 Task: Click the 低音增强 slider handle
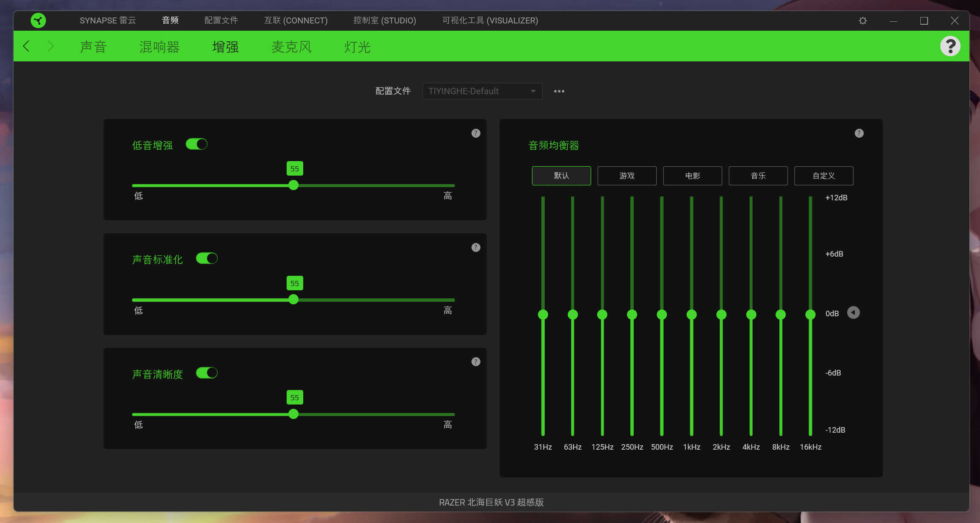pos(293,185)
